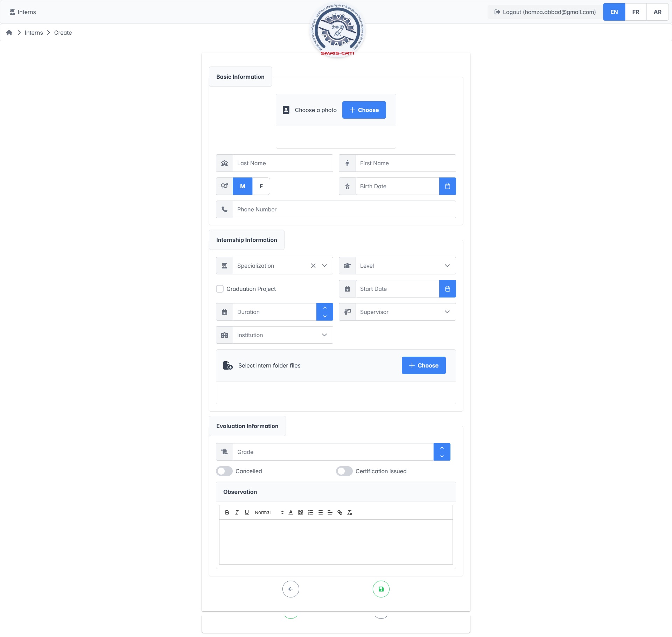Image resolution: width=672 pixels, height=637 pixels.
Task: Click Choose to upload a photo
Action: click(x=364, y=110)
